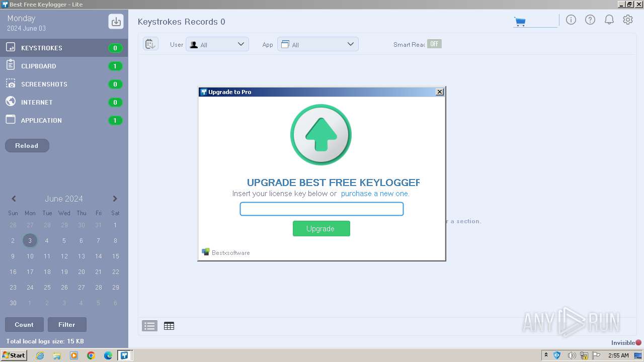Open Microsoft Edge from the taskbar

point(108,355)
